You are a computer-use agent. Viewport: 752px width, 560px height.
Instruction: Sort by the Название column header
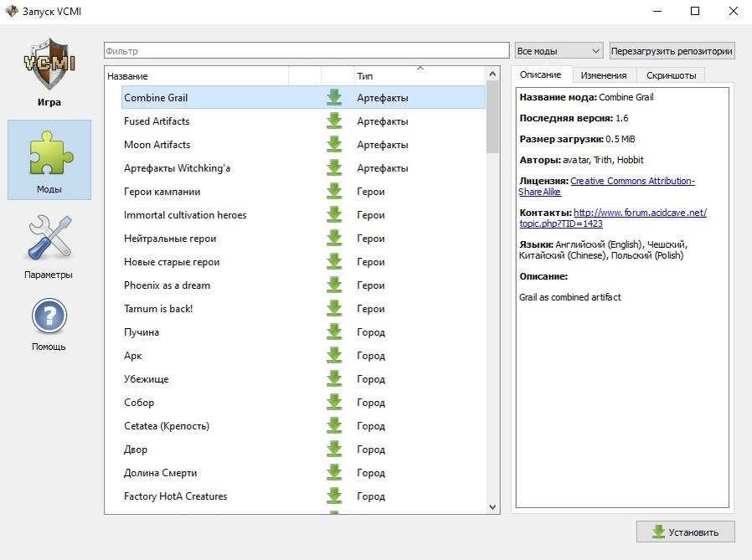coord(197,75)
